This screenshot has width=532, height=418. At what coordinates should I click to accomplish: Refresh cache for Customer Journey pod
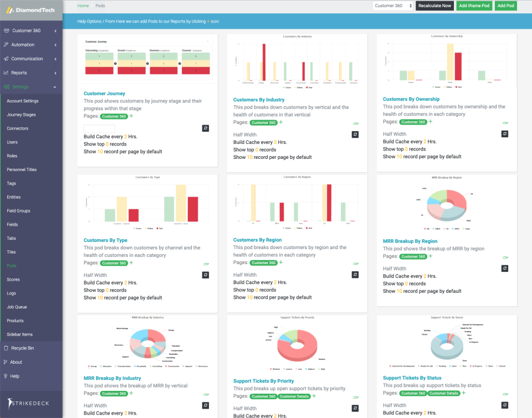pyautogui.click(x=206, y=128)
